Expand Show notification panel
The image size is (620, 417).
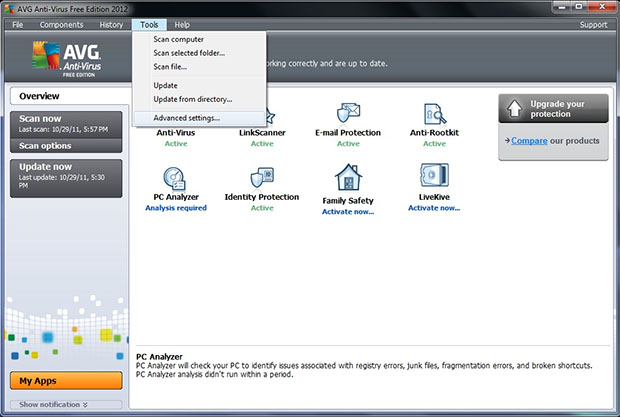pos(66,404)
